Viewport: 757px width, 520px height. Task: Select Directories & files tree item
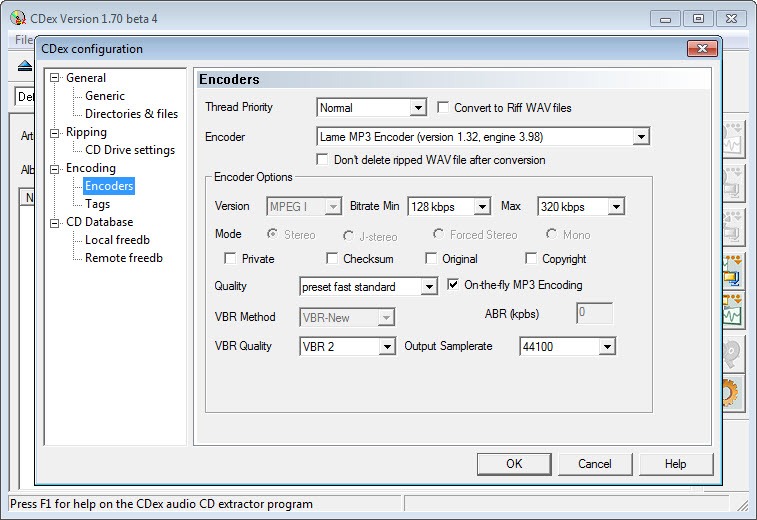[131, 113]
